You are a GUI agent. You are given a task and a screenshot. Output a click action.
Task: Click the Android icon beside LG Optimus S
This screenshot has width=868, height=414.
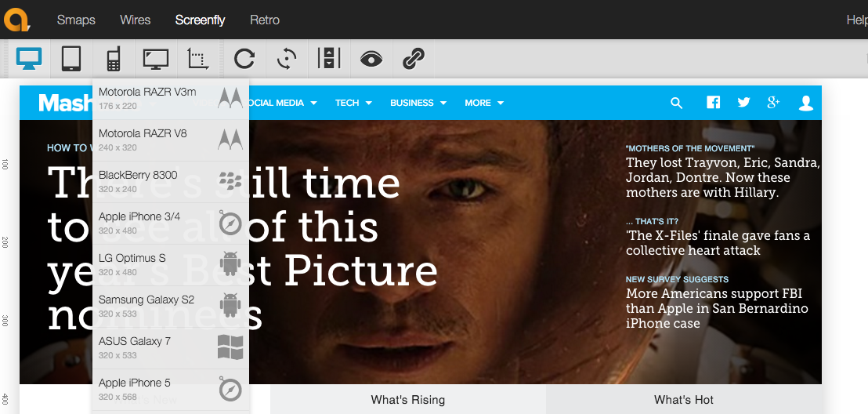coord(230,263)
